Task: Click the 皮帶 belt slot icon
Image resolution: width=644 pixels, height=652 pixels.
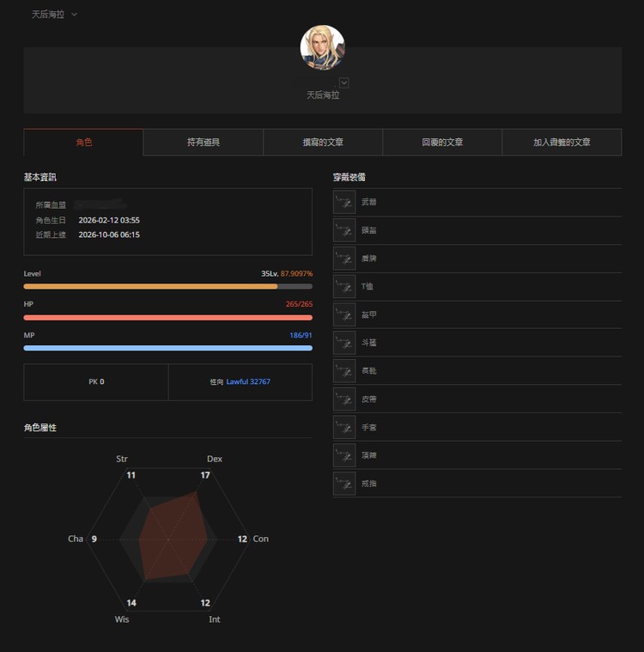Action: [344, 399]
